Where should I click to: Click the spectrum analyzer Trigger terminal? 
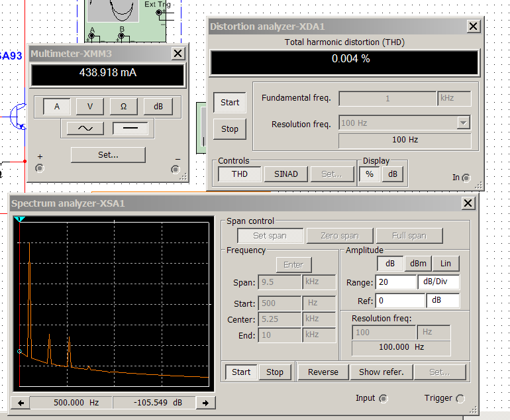click(460, 398)
